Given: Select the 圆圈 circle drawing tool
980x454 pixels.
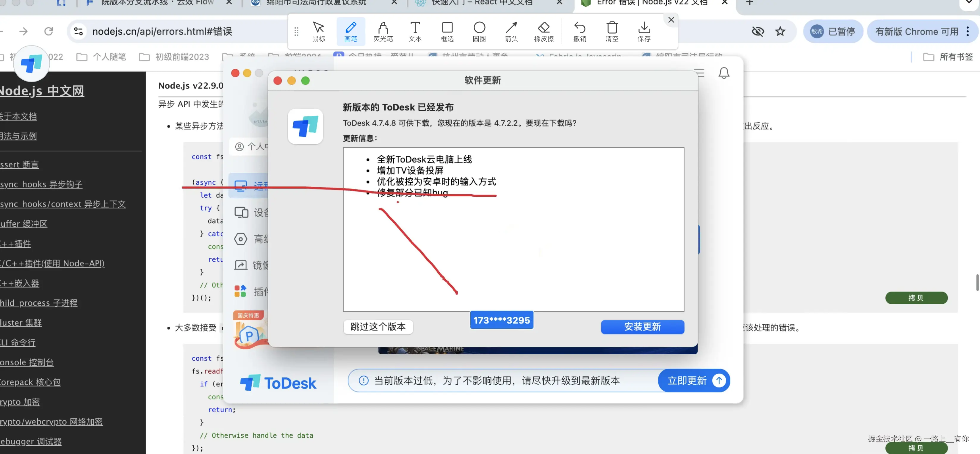Looking at the screenshot, I should (x=479, y=31).
